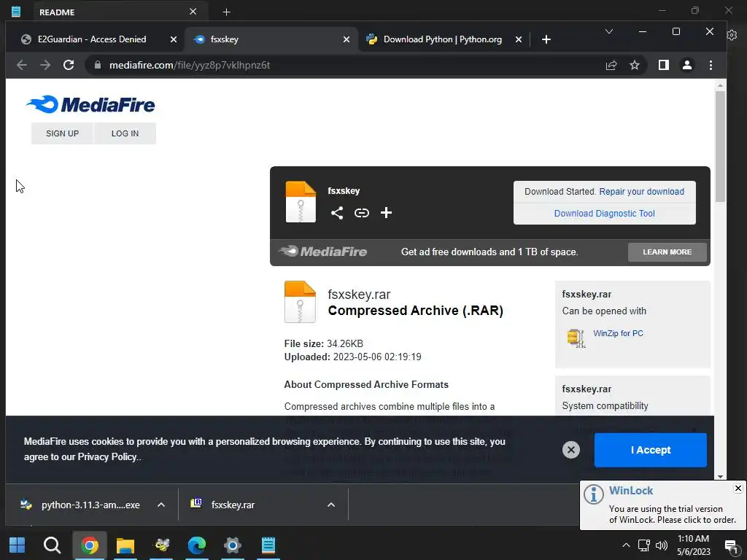
Task: Click the bee icon in the taskbar
Action: coord(161,545)
